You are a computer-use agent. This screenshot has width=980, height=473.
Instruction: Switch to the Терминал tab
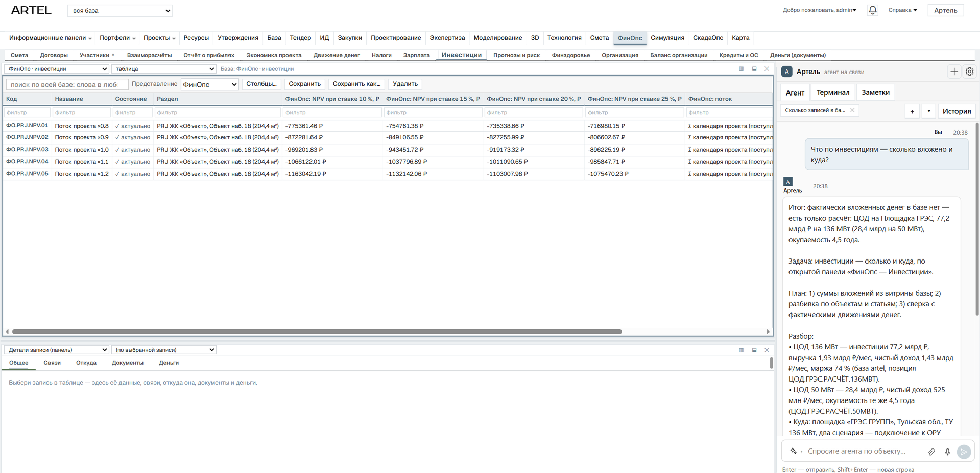click(833, 92)
